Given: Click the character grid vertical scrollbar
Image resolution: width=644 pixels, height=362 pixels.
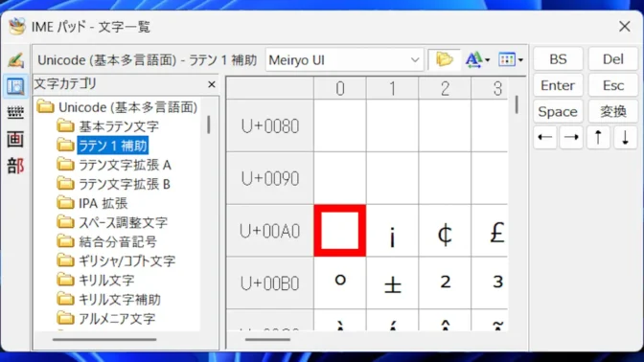Looking at the screenshot, I should (x=517, y=104).
